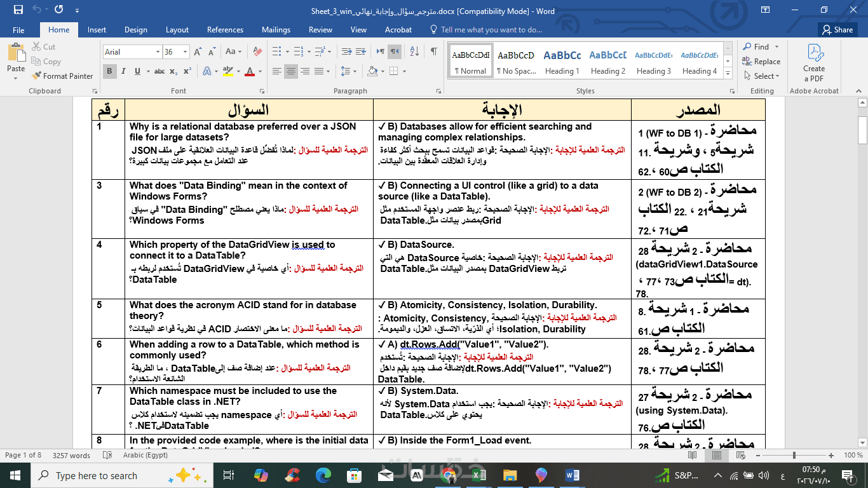Click Arabic (Egypt) language in status bar

(146, 456)
